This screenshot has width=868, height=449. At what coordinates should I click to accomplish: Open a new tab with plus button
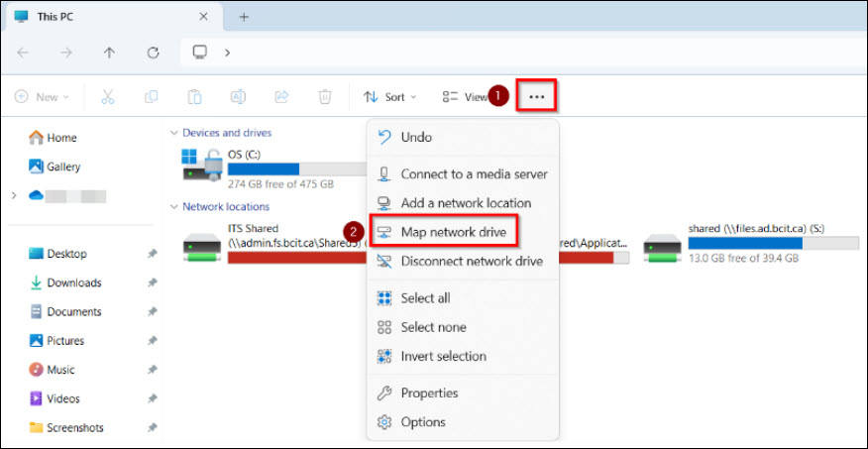[244, 17]
